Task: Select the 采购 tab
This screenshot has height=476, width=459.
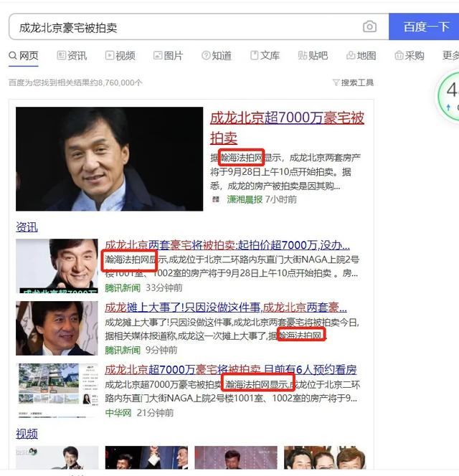Action: click(409, 56)
